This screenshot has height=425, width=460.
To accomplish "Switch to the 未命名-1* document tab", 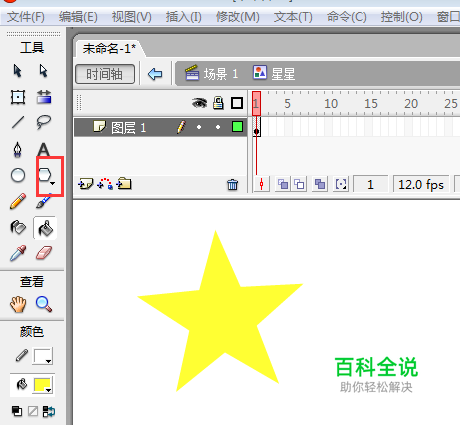I will (x=109, y=49).
